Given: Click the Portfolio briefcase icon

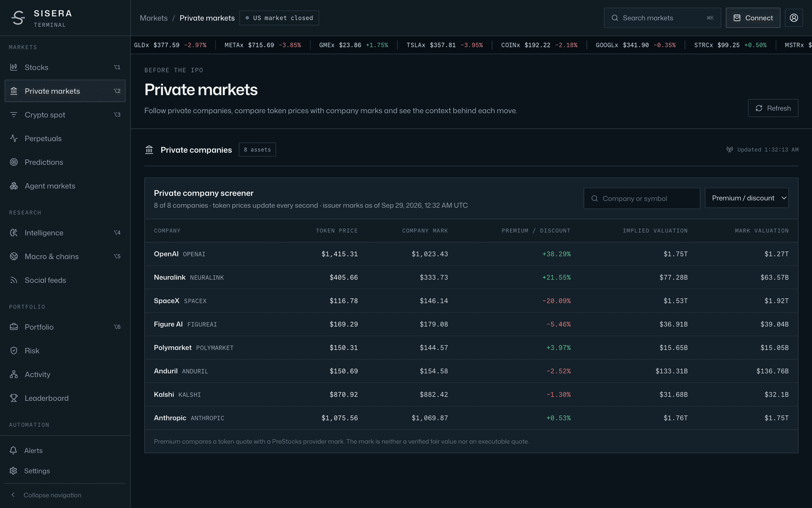Looking at the screenshot, I should pyautogui.click(x=14, y=327).
